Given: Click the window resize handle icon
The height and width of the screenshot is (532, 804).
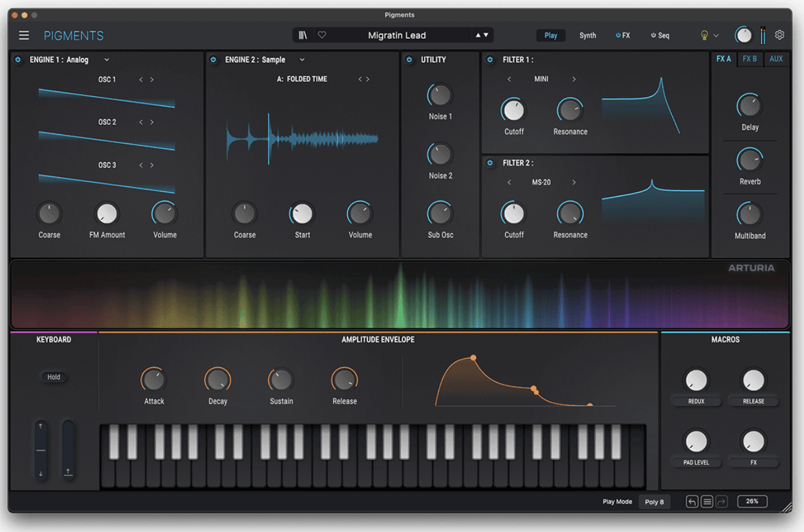Looking at the screenshot, I should [786, 507].
